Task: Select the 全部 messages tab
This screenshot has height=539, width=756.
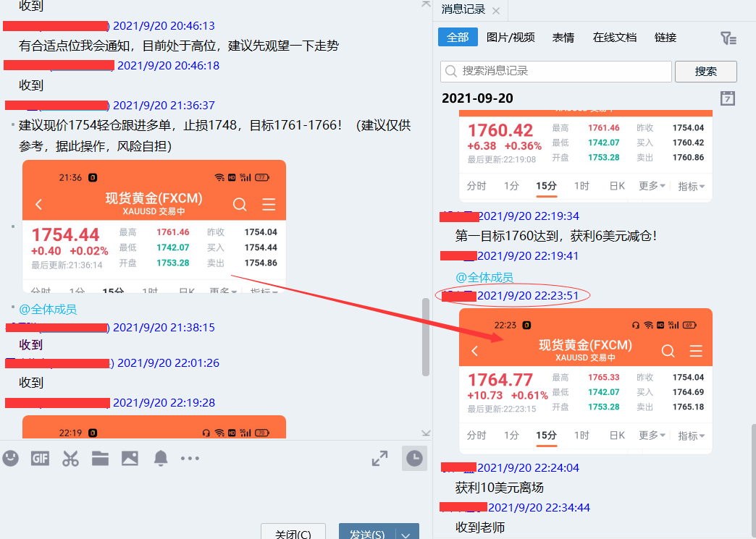Action: click(458, 38)
